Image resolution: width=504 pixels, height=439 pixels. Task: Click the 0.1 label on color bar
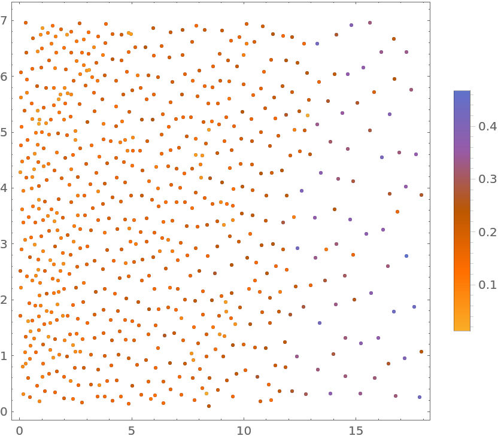(x=484, y=284)
